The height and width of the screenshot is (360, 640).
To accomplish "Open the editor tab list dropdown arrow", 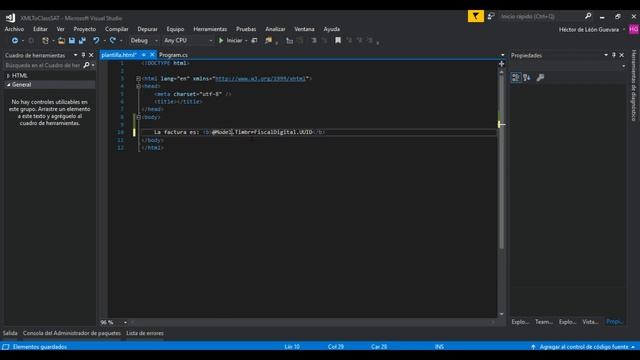I will (502, 55).
